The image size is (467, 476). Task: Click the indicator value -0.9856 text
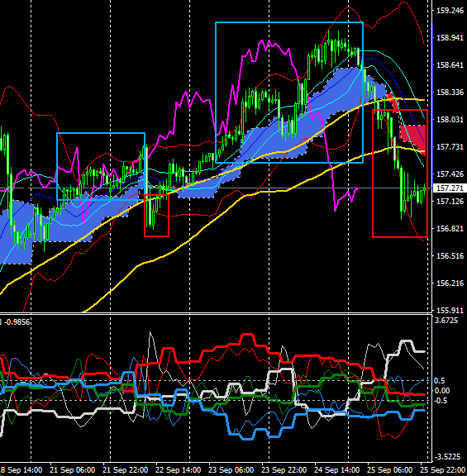tap(17, 322)
